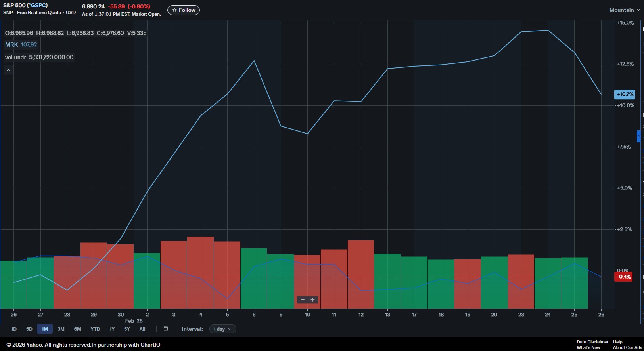This screenshot has width=644, height=351.
Task: Select the 1D time range
Action: pyautogui.click(x=14, y=329)
